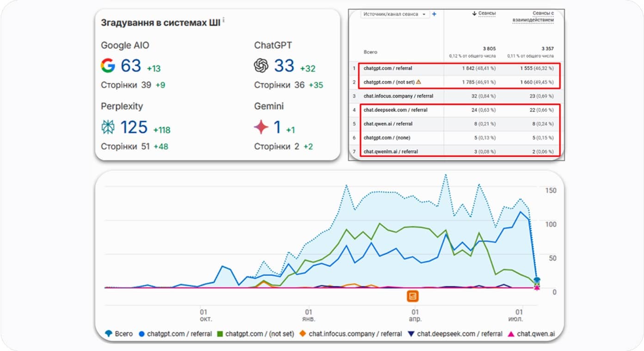Image resolution: width=644 pixels, height=351 pixels.
Task: Select the chat.deepseek.com / referral table row
Action: coord(395,110)
